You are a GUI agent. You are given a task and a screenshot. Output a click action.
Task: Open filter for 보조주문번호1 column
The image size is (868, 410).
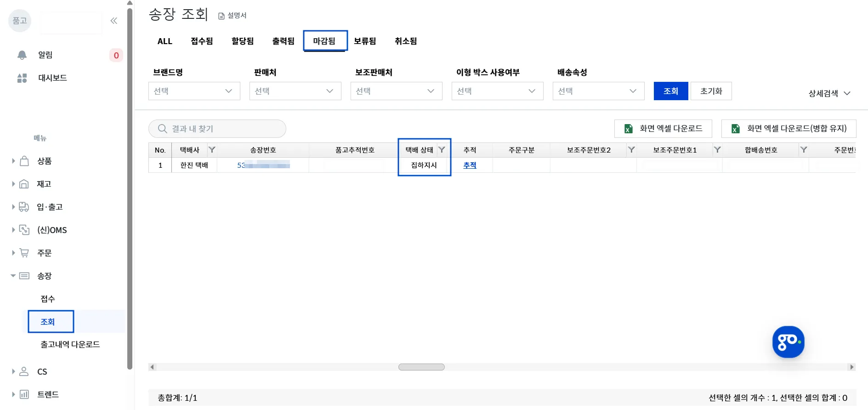click(x=717, y=150)
